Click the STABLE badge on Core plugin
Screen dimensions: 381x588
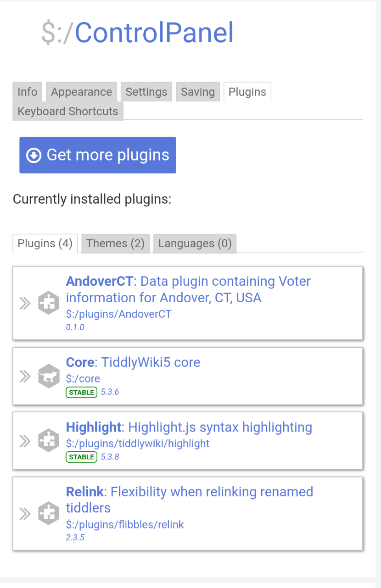[81, 393]
